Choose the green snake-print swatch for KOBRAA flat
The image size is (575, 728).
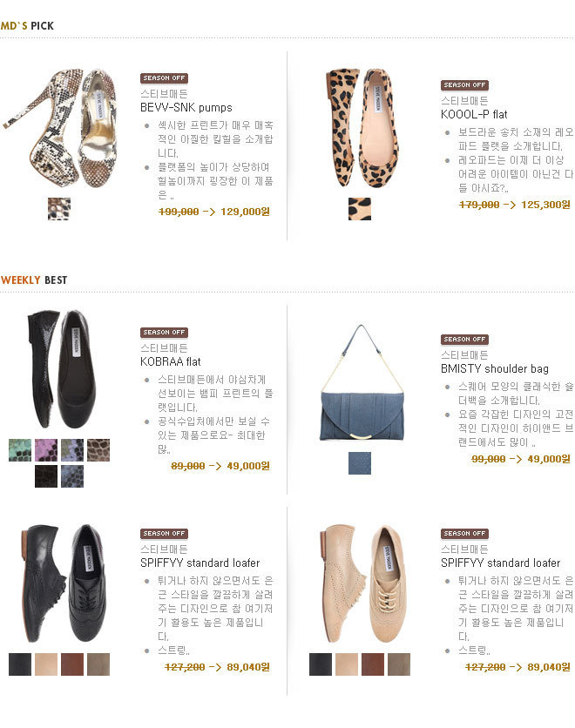(x=20, y=450)
